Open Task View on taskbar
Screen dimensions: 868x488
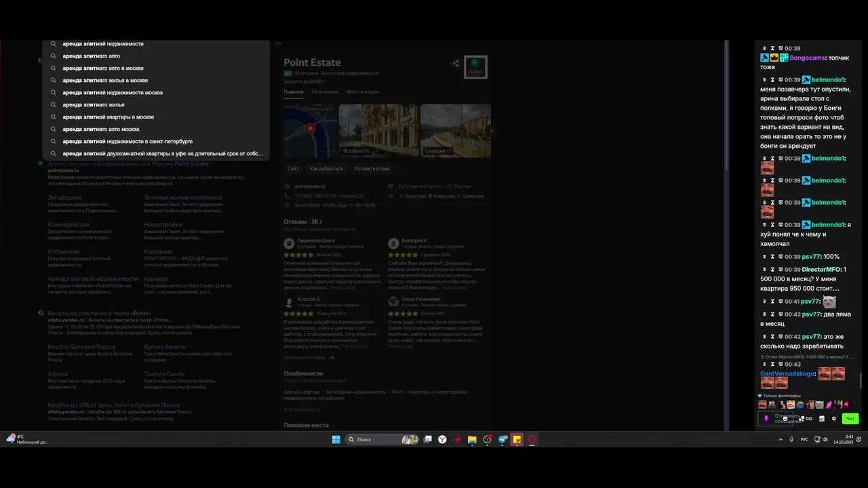coord(427,439)
